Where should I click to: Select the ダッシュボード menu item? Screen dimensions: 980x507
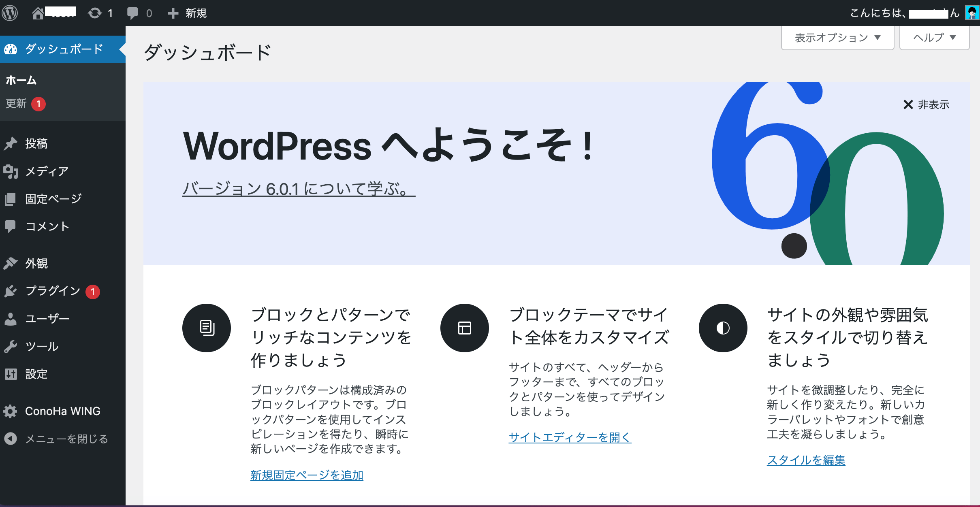pos(63,49)
